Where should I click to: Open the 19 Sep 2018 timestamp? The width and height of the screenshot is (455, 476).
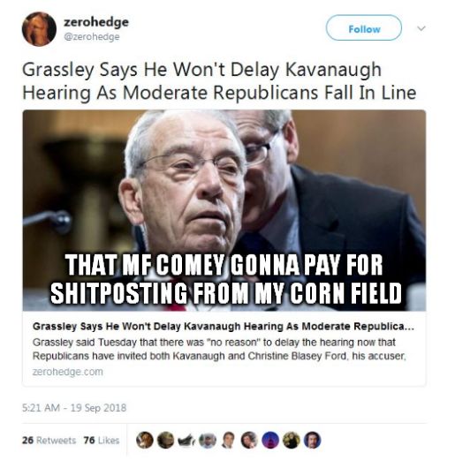coord(74,408)
